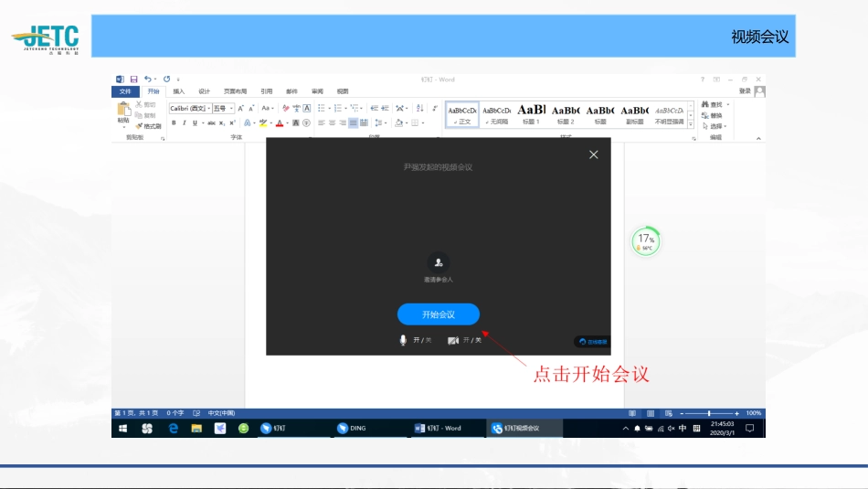
Task: Click the 查找 find icon
Action: pyautogui.click(x=705, y=105)
